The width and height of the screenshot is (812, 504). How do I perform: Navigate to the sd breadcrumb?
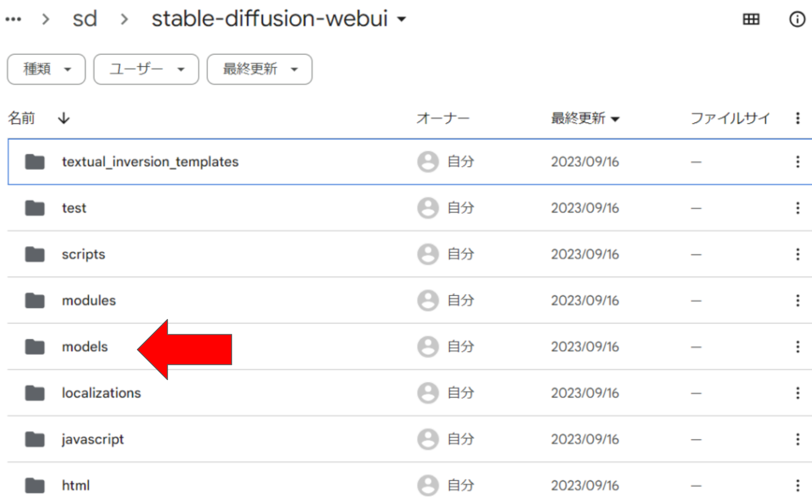click(85, 19)
